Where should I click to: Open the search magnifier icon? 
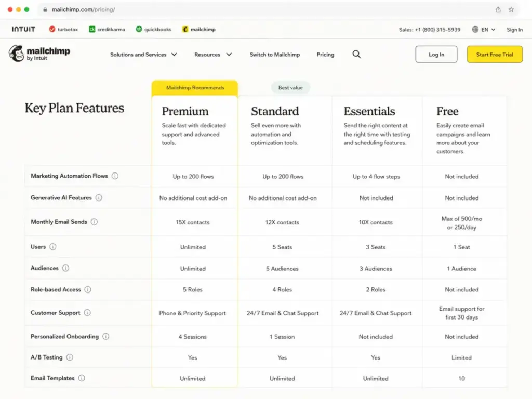pyautogui.click(x=356, y=54)
